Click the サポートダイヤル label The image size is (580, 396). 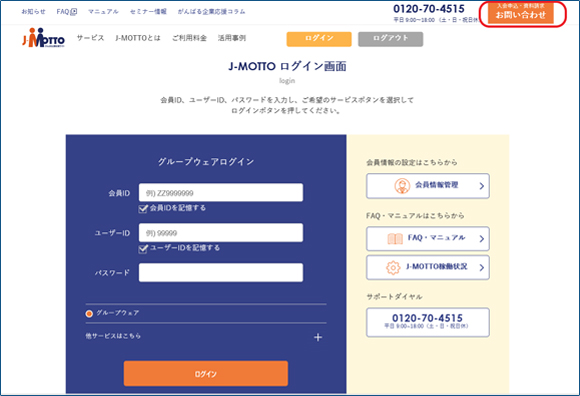pyautogui.click(x=394, y=297)
